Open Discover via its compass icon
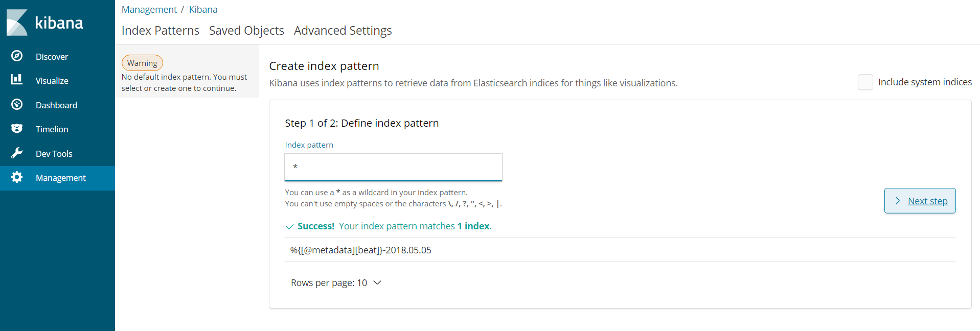Image resolution: width=980 pixels, height=331 pixels. pos(17,56)
